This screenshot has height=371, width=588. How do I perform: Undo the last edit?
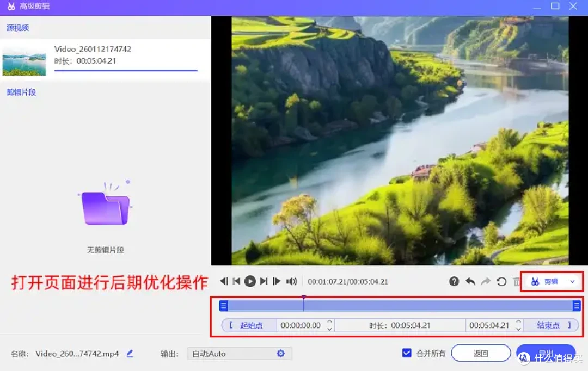470,281
